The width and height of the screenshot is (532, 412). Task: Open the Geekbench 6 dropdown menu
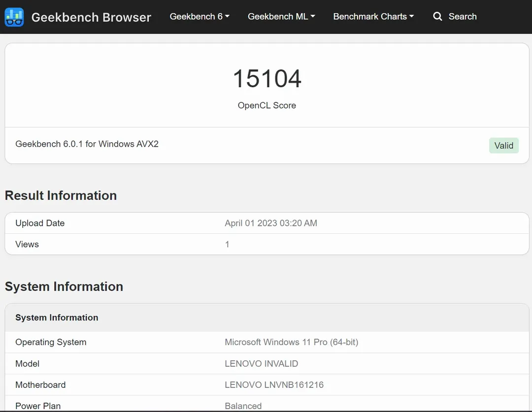[x=199, y=17]
